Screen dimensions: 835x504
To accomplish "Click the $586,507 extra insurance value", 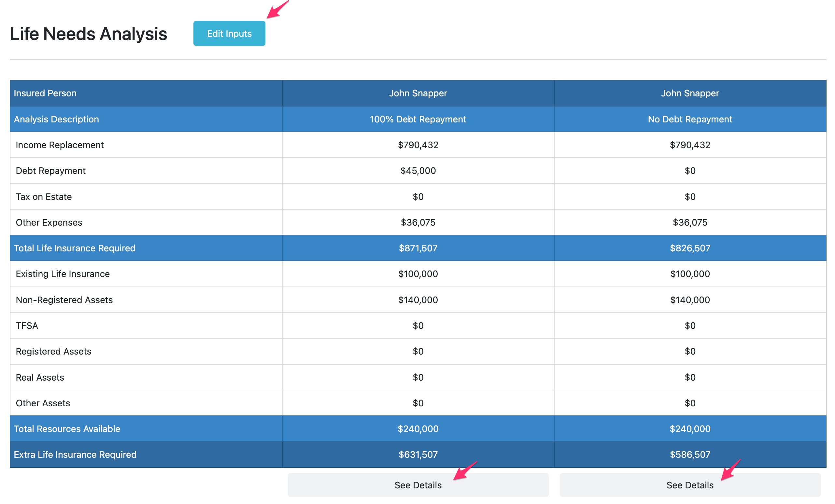I will click(x=690, y=455).
